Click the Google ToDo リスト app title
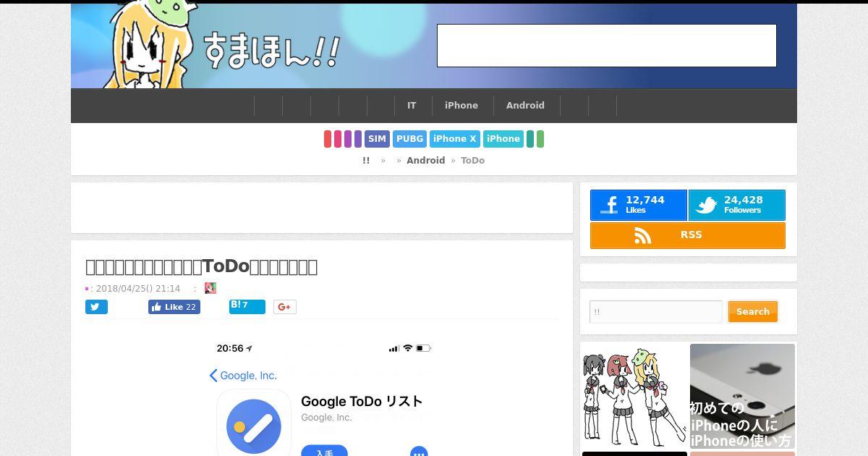The height and width of the screenshot is (456, 868). point(362,402)
